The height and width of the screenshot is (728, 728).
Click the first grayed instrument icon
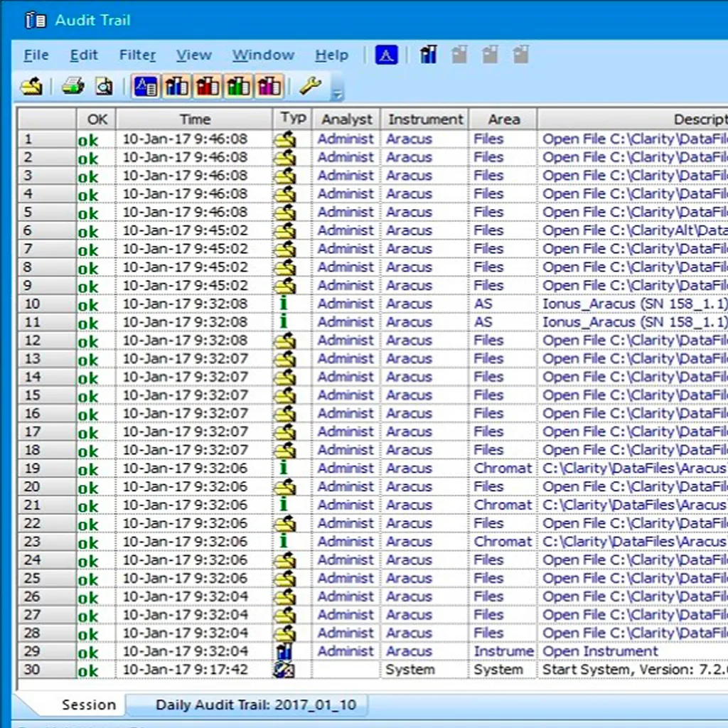[x=459, y=55]
